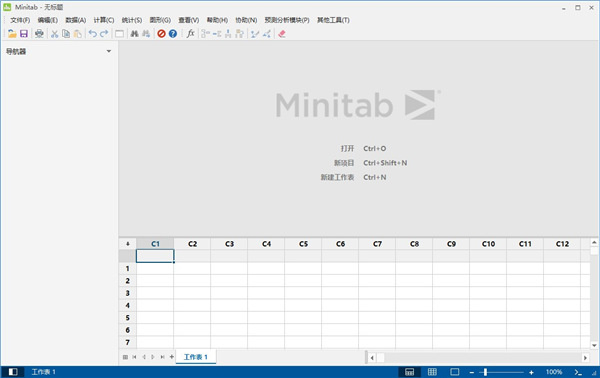Open the 计算(C) menu
This screenshot has width=600, height=378.
(x=104, y=20)
